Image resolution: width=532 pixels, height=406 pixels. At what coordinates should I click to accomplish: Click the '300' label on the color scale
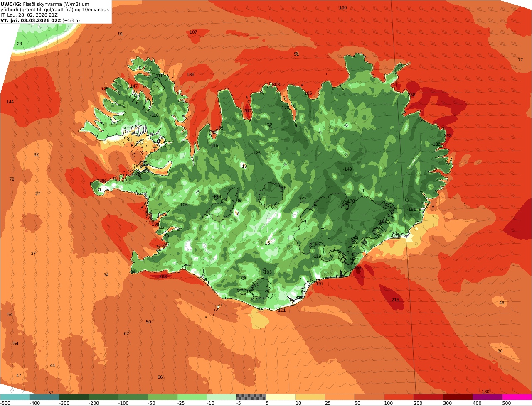[x=448, y=403]
